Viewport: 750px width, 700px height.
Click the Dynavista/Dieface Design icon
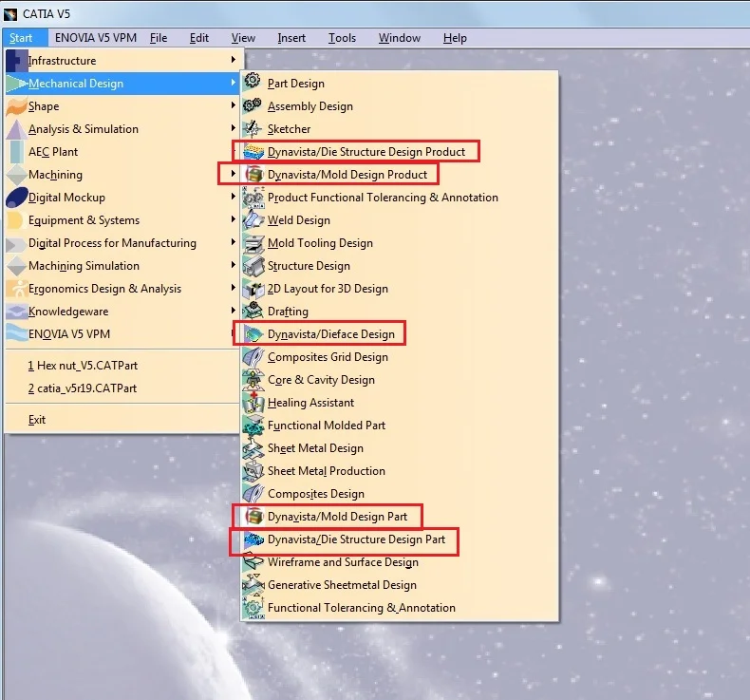pyautogui.click(x=253, y=333)
